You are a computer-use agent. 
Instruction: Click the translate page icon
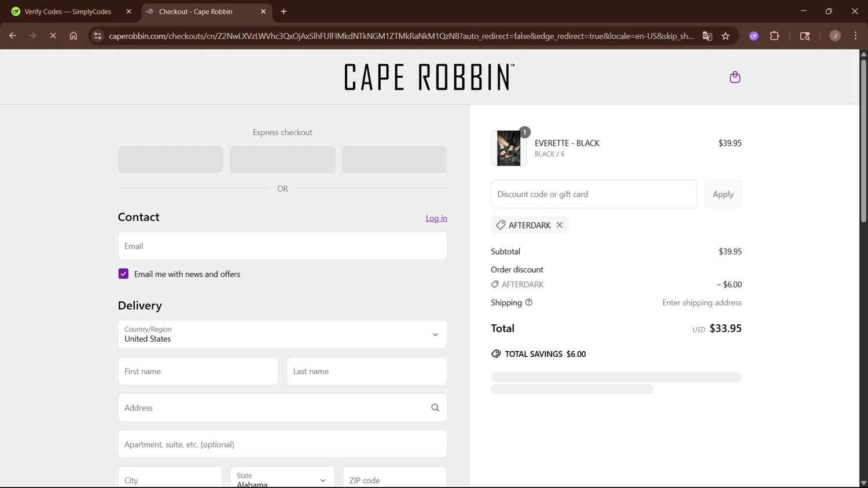pyautogui.click(x=707, y=36)
